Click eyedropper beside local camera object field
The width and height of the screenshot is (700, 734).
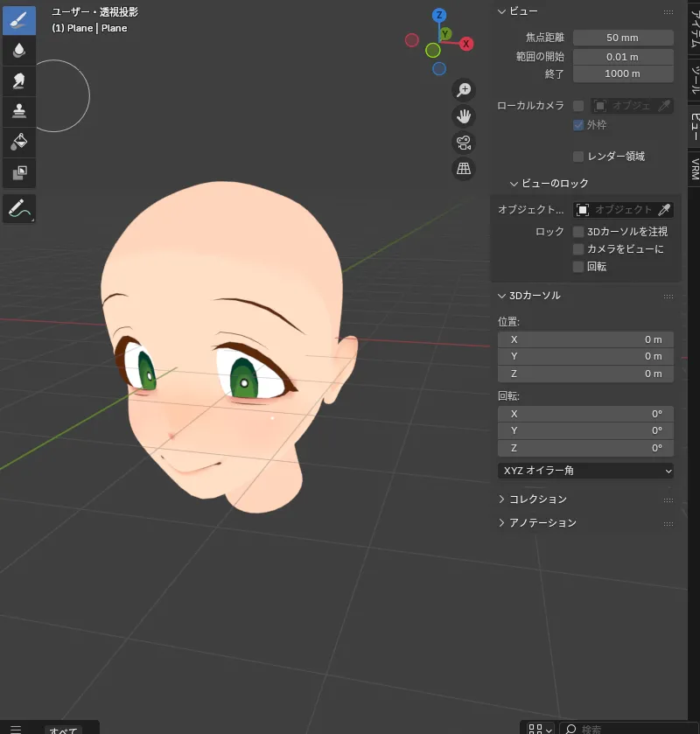[664, 106]
